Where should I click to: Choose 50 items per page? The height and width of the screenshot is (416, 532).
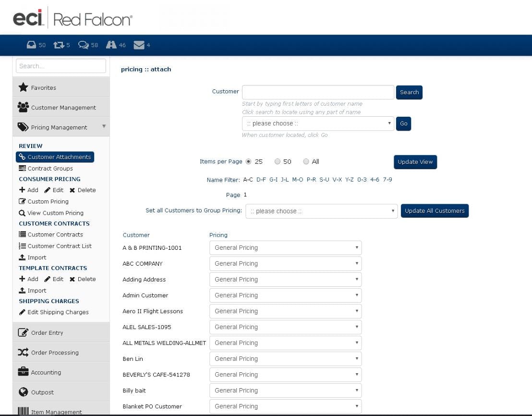[277, 161]
